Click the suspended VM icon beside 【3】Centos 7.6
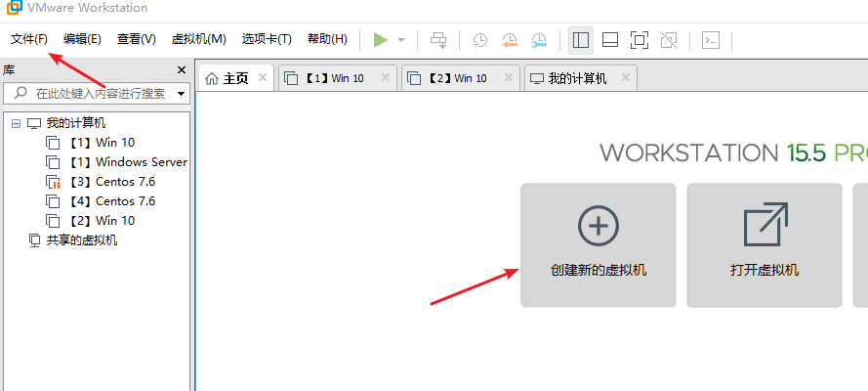868x391 pixels. coord(53,182)
